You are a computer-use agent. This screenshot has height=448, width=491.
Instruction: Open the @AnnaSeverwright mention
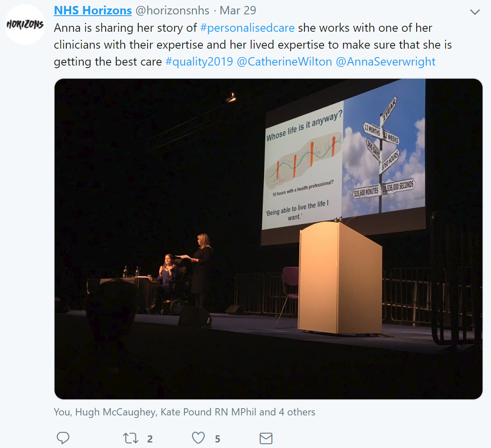385,62
